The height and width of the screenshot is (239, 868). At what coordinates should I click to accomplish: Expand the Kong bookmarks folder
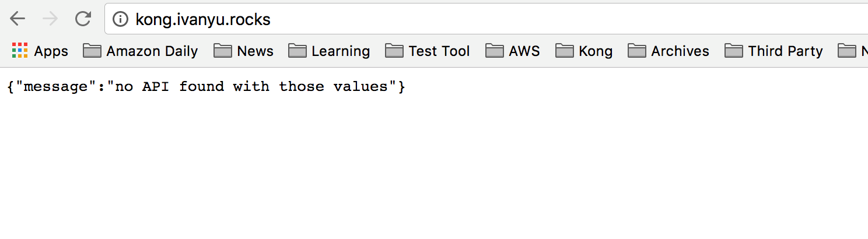[x=584, y=51]
